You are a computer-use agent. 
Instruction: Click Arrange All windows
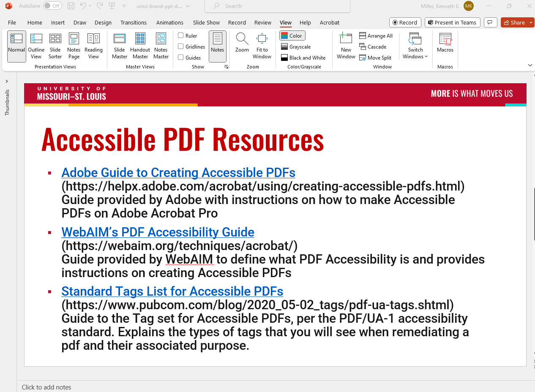click(x=376, y=36)
